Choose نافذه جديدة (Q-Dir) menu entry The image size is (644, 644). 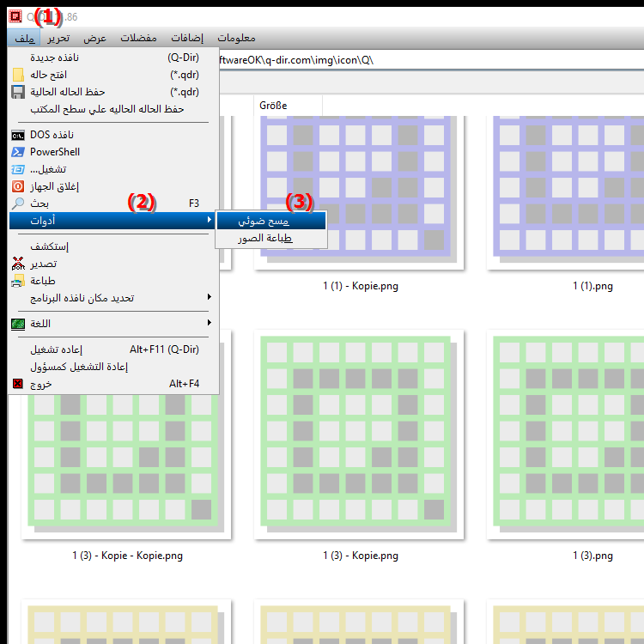point(113,58)
